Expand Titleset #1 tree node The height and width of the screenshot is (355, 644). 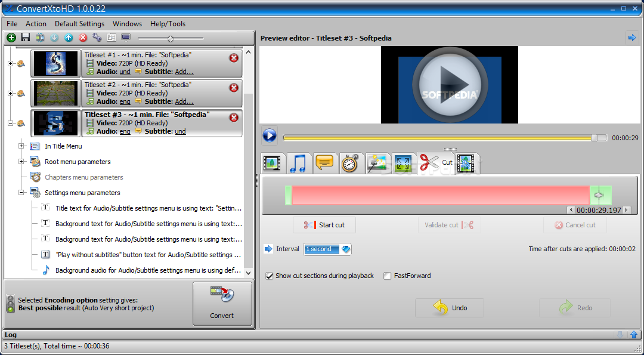point(10,63)
